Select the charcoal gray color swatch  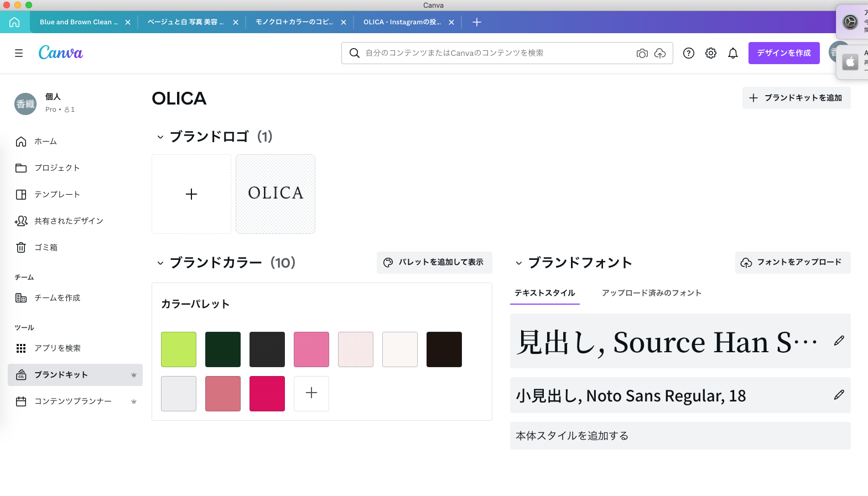(267, 349)
